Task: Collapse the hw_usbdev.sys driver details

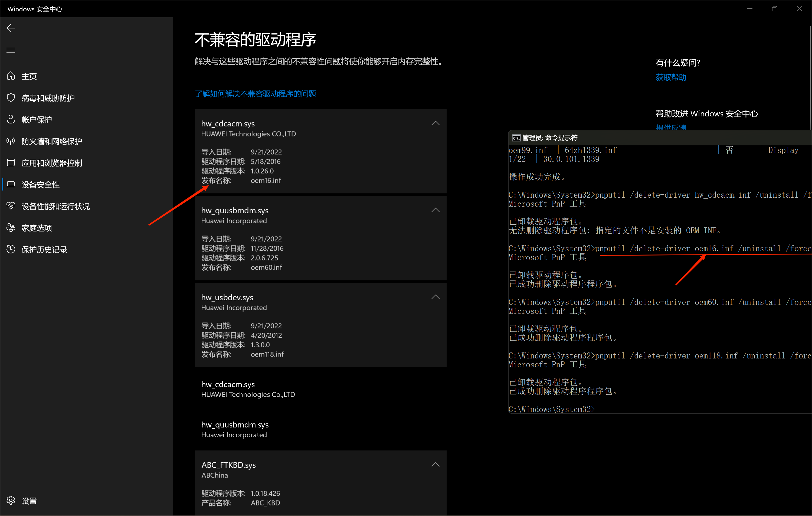Action: pos(435,297)
